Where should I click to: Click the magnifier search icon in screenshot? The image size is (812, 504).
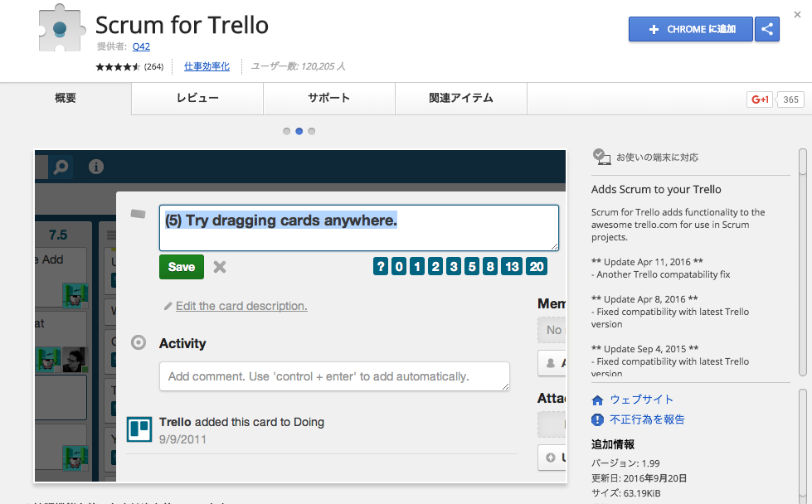tap(61, 167)
